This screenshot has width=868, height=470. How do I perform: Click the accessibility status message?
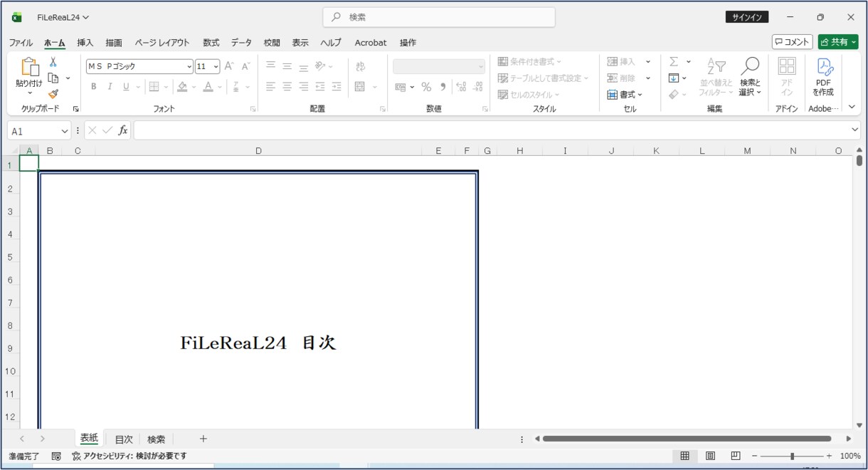click(129, 456)
